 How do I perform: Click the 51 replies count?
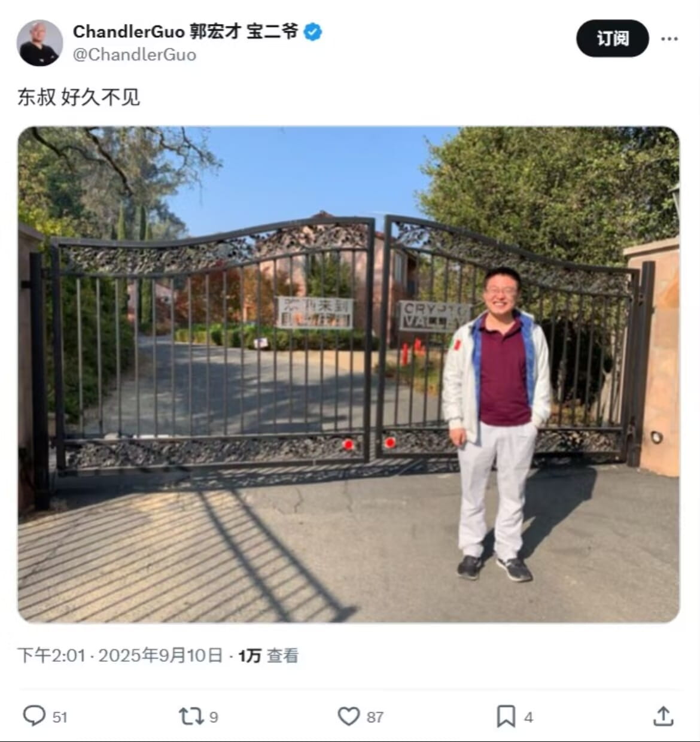60,717
